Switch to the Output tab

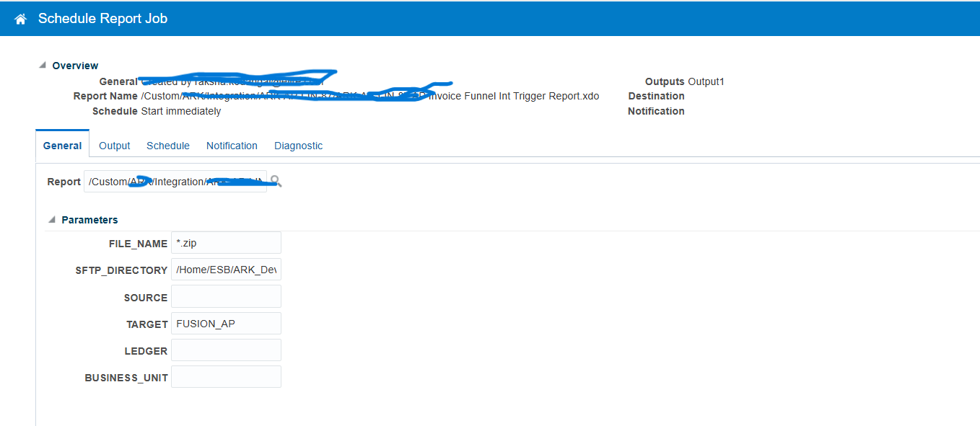click(x=114, y=145)
